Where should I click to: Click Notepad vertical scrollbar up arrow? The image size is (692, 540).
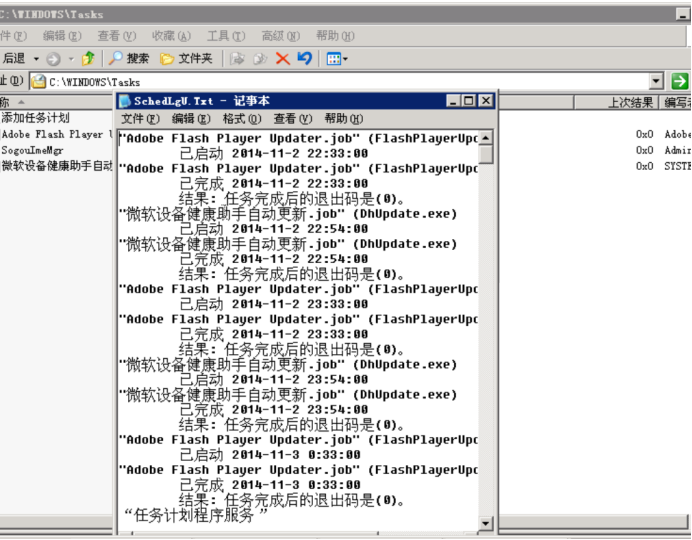(485, 138)
